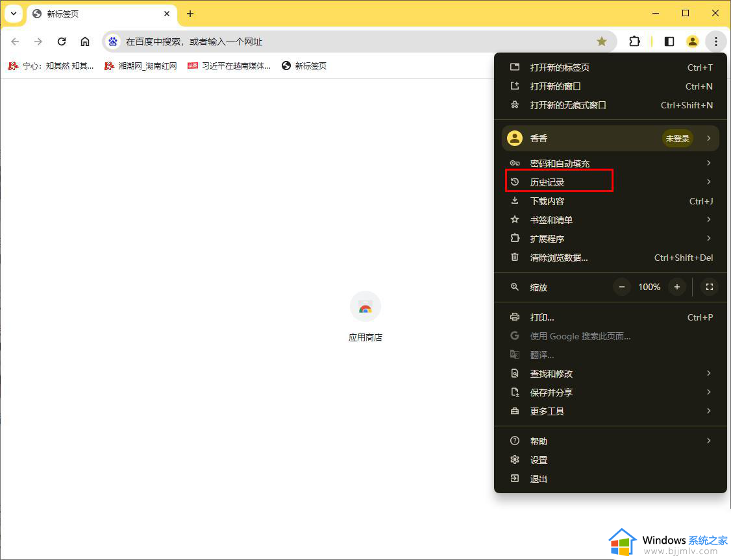Screen dimensions: 731x560
Task: Open the tab search dropdown arrow
Action: pos(14,14)
